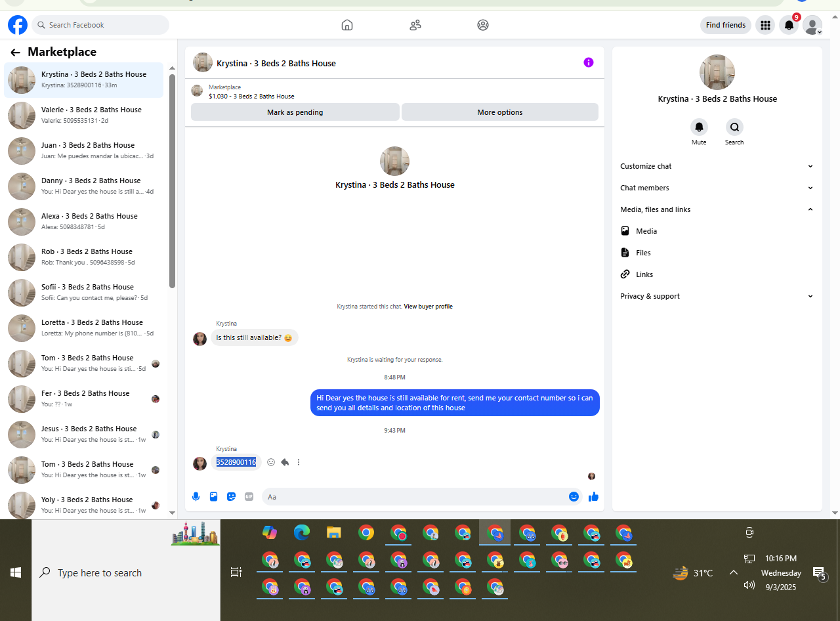Open the notifications bell
Viewport: 840px width, 621px height.
tap(789, 25)
